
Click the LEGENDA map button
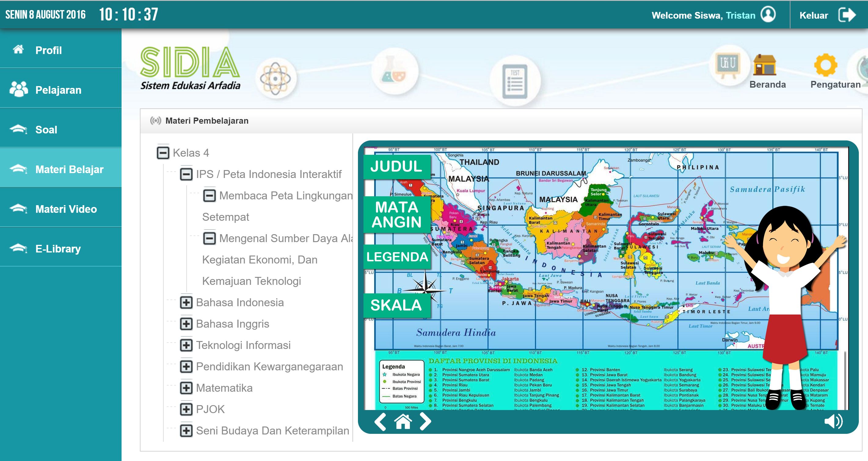[x=397, y=257]
